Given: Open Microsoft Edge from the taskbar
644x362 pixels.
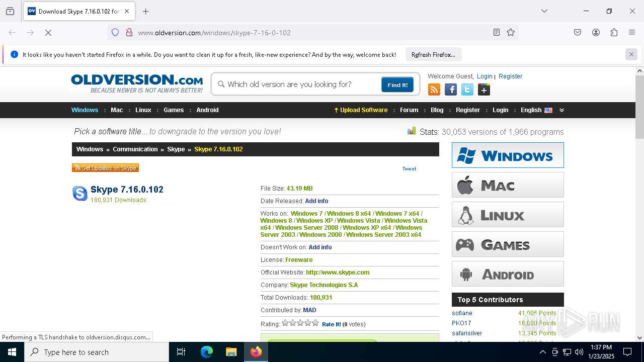Looking at the screenshot, I should coord(207,352).
